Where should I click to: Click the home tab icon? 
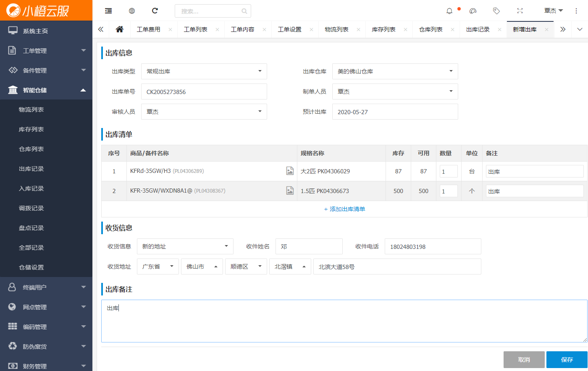click(120, 29)
